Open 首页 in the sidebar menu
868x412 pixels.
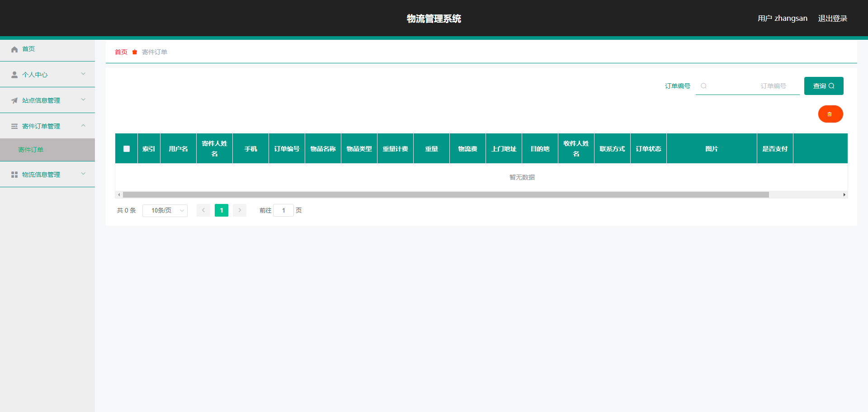click(x=47, y=49)
